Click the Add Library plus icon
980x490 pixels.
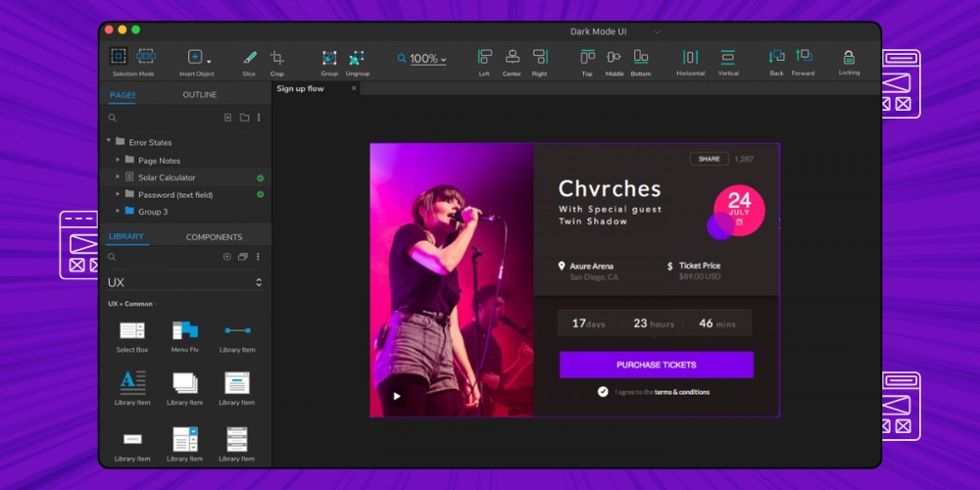coord(227,257)
